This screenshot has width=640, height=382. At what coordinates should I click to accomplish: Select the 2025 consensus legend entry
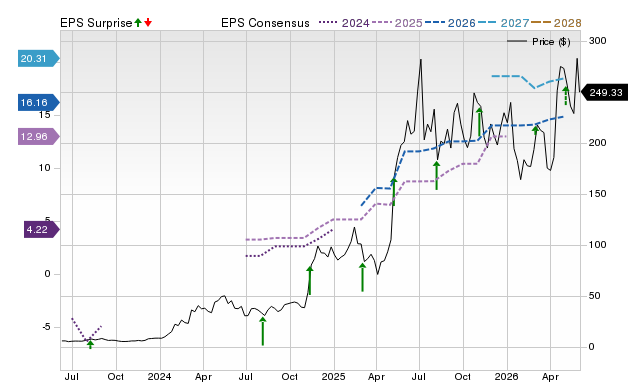click(397, 23)
